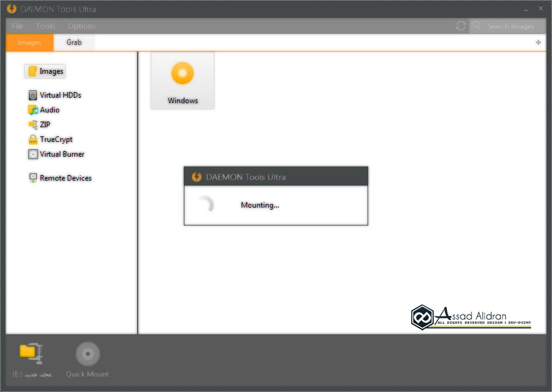
Task: Click the Images folder icon in sidebar
Action: (x=33, y=71)
